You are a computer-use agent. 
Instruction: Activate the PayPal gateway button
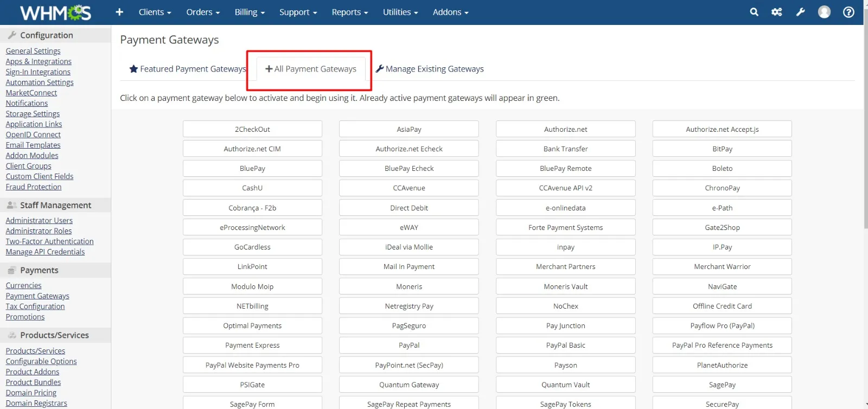click(409, 346)
